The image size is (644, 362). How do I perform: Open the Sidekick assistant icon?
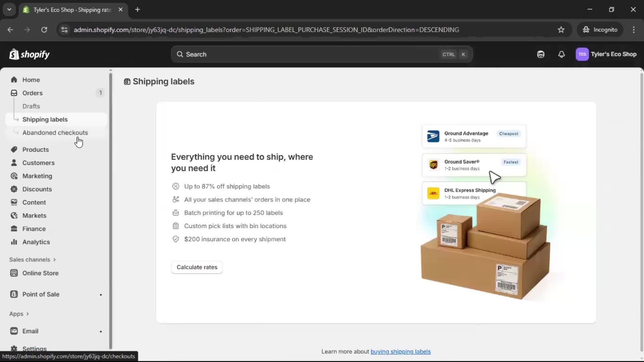[x=541, y=54]
